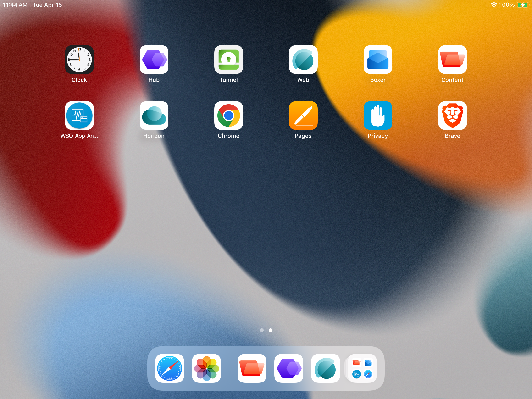The width and height of the screenshot is (532, 399).
Task: Launch the Brave browser
Action: tap(452, 116)
